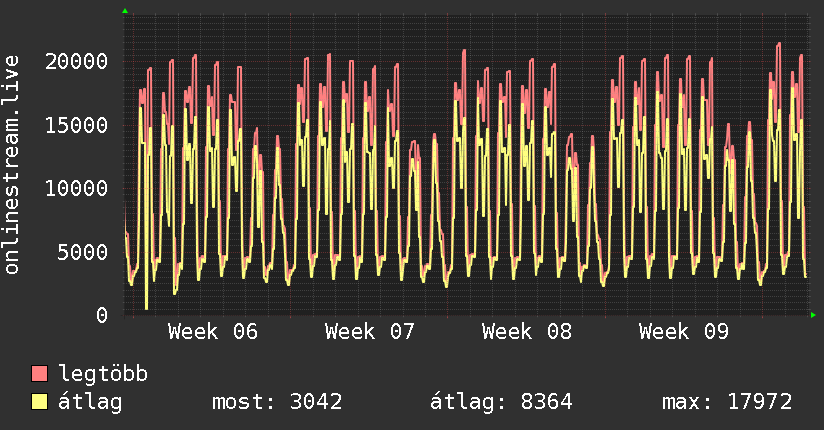Click the Week 06 axis label
The width and height of the screenshot is (824, 430).
212,332
